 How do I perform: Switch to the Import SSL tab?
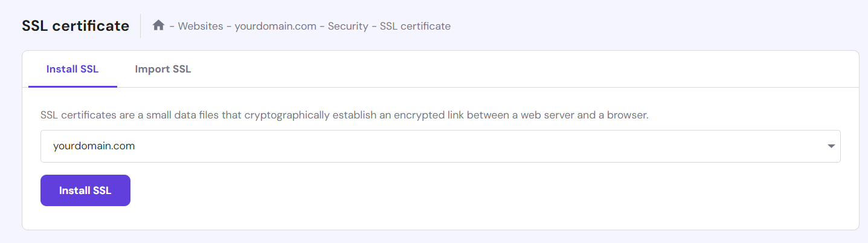tap(163, 69)
